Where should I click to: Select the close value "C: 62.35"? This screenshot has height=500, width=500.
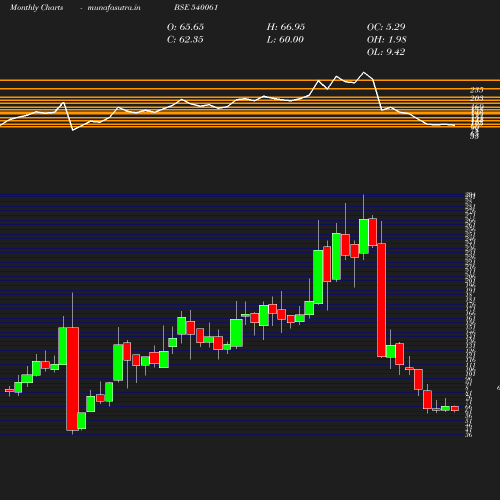coord(185,40)
